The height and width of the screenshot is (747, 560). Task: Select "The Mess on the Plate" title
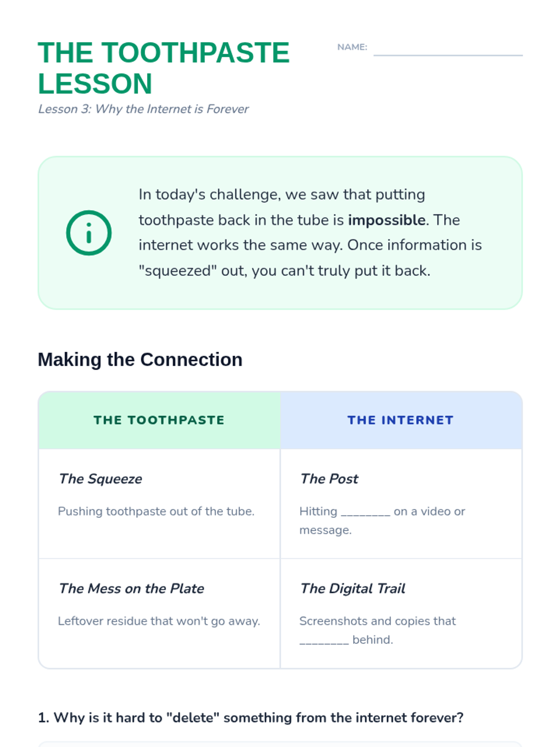click(x=131, y=588)
